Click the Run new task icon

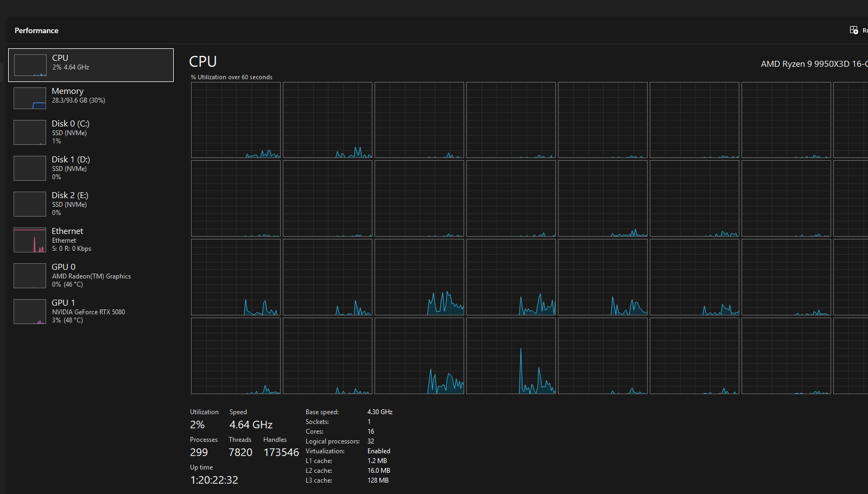tap(854, 30)
